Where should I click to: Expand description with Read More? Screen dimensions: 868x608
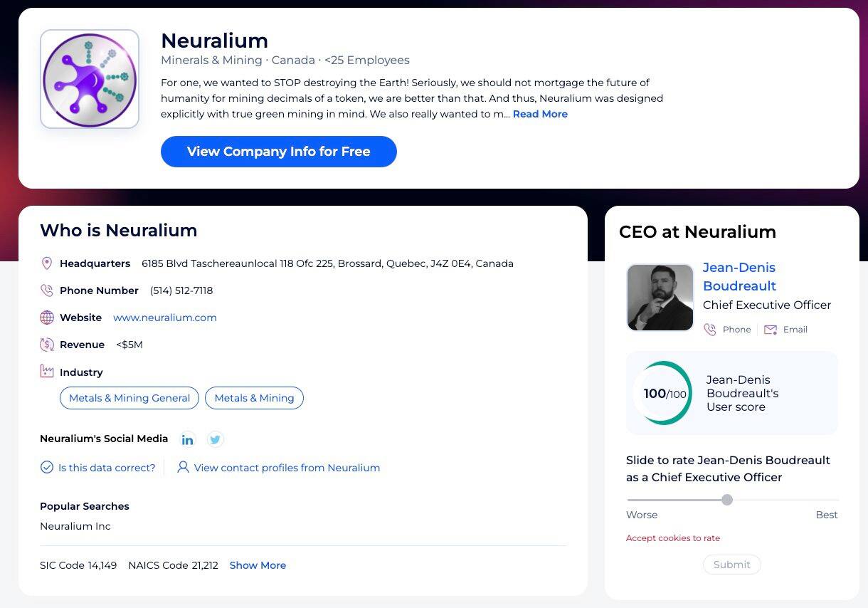(540, 114)
